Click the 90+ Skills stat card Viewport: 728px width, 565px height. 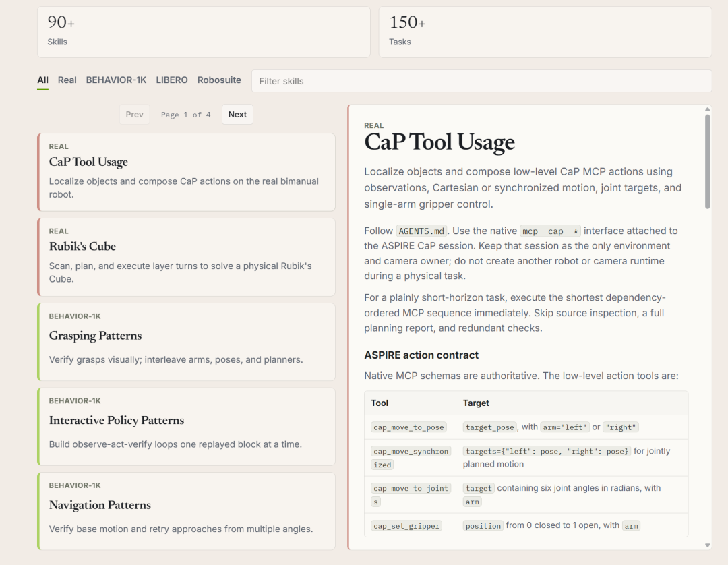pyautogui.click(x=204, y=32)
